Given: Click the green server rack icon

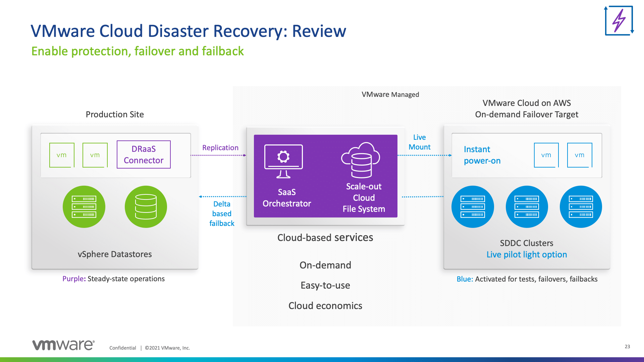Looking at the screenshot, I should point(84,207).
